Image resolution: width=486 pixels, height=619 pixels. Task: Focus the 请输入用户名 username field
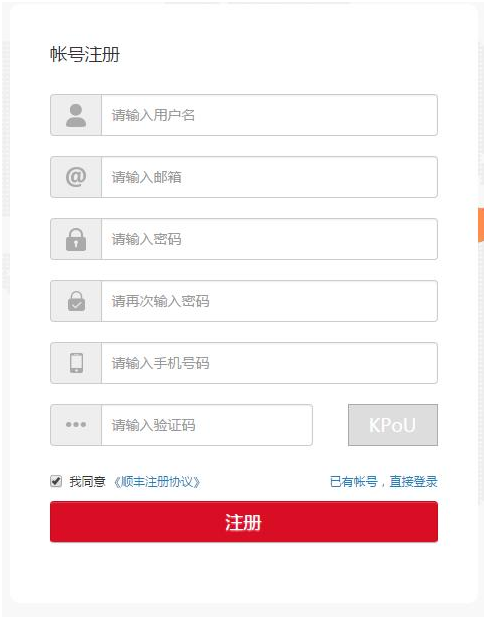[x=269, y=115]
